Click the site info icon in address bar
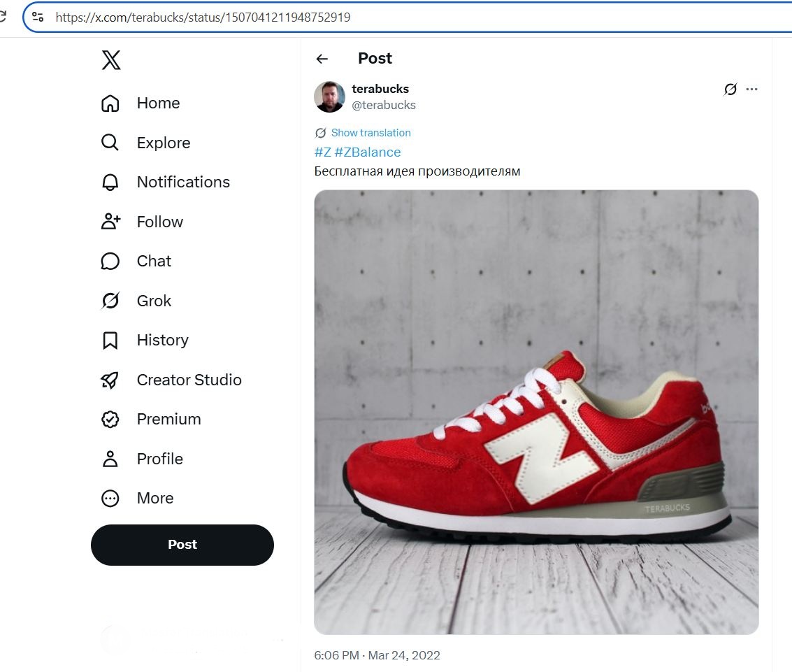Screen dimensions: 792x672 coord(38,17)
